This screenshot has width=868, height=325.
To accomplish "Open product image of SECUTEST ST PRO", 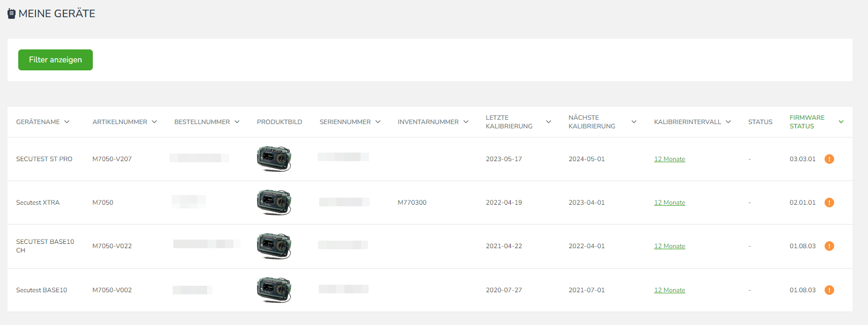I will (274, 158).
